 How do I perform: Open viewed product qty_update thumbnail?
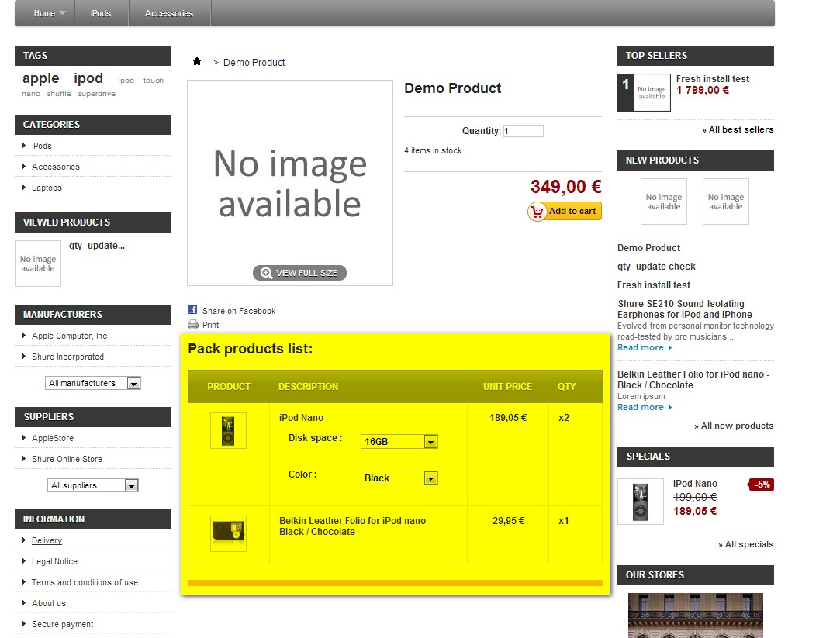pos(38,264)
